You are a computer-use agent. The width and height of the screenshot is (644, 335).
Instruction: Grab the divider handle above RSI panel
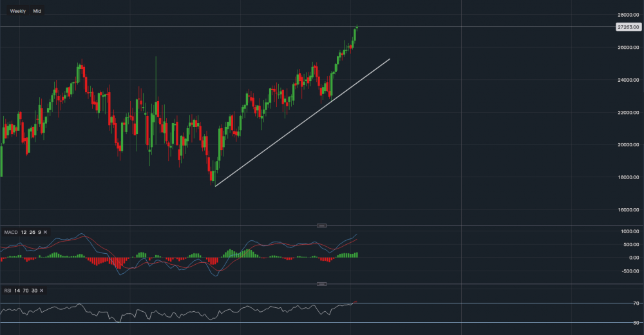[x=321, y=284]
